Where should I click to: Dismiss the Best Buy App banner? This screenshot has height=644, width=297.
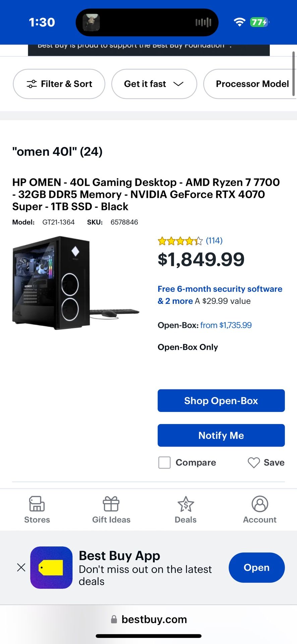21,567
